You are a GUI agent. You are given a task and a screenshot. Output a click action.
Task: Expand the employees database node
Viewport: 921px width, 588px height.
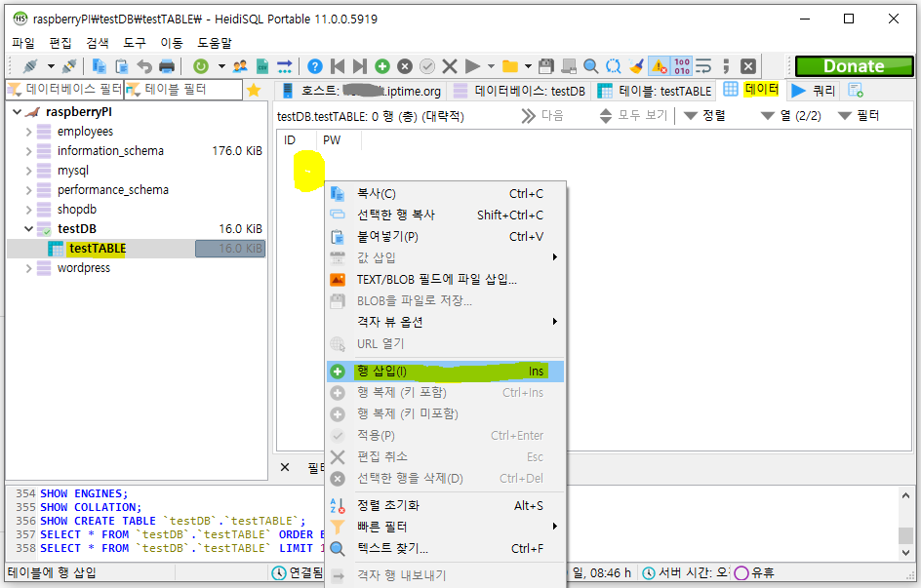tap(28, 132)
